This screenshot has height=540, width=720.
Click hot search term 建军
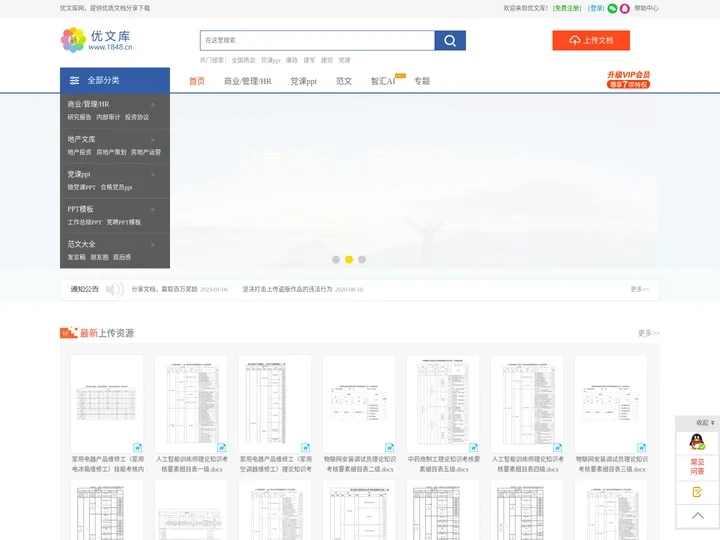pos(309,60)
